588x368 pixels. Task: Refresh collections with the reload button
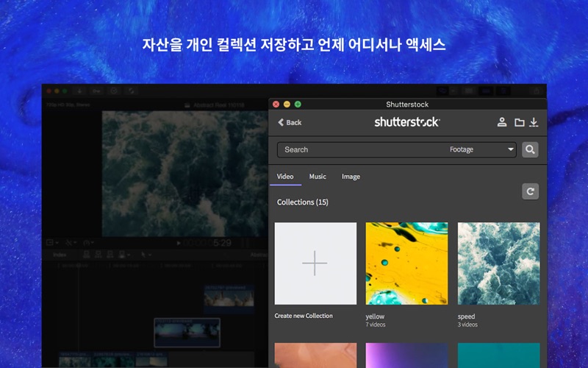[530, 191]
